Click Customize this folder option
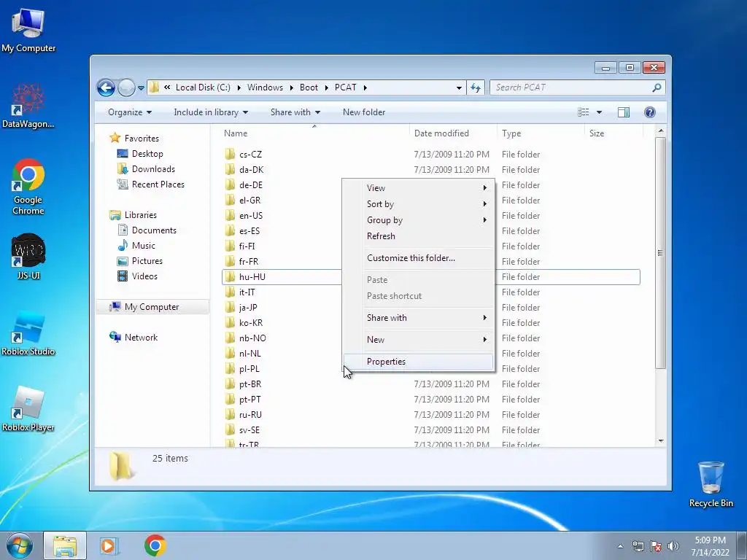The height and width of the screenshot is (560, 747). click(x=419, y=257)
